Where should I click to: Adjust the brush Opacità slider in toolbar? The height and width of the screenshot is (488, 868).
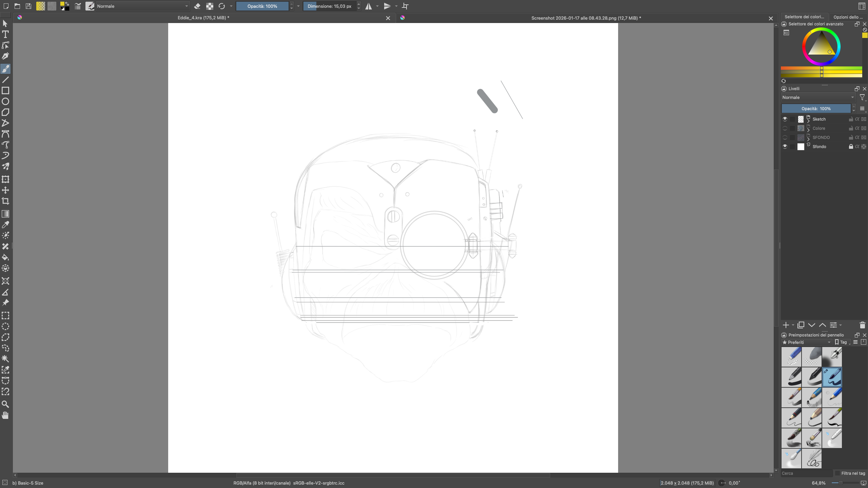tap(262, 6)
